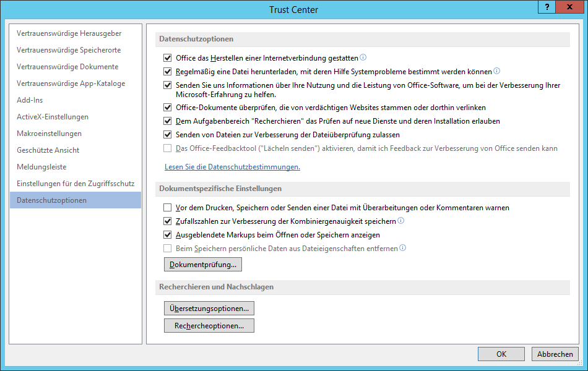Screen dimensions: 588x371
Task: Click the Dokumentprüfung button
Action: pyautogui.click(x=203, y=264)
